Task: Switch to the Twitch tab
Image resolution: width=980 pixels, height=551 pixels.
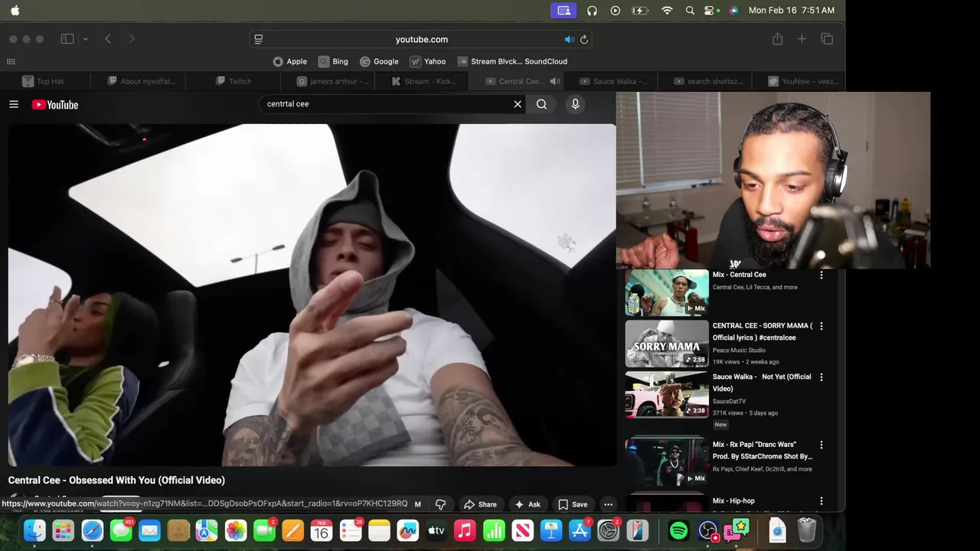Action: 233,81
